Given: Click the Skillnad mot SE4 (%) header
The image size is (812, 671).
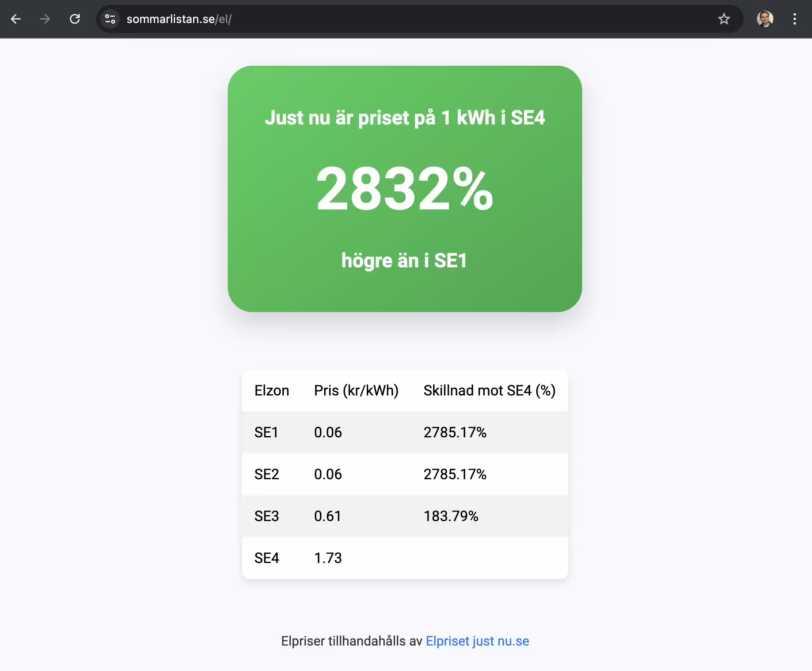Looking at the screenshot, I should tap(489, 391).
